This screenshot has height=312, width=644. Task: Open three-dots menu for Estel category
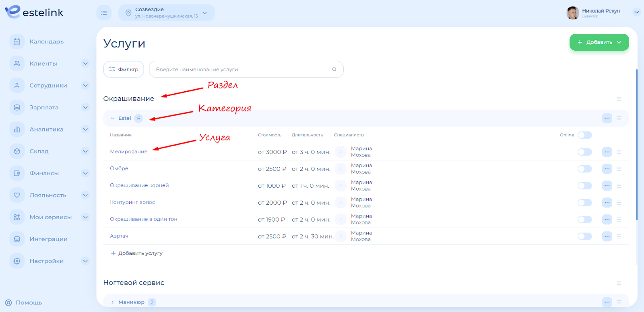point(607,118)
